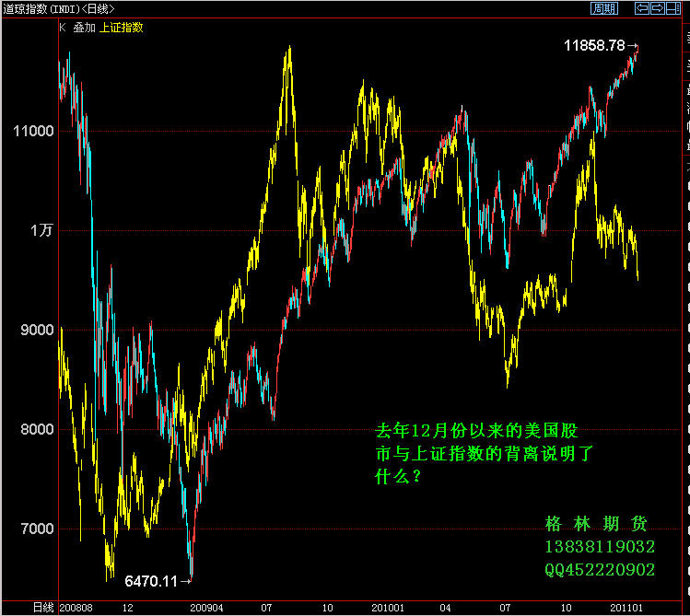Click the green 格林期货 text
This screenshot has width=690, height=616.
click(596, 524)
